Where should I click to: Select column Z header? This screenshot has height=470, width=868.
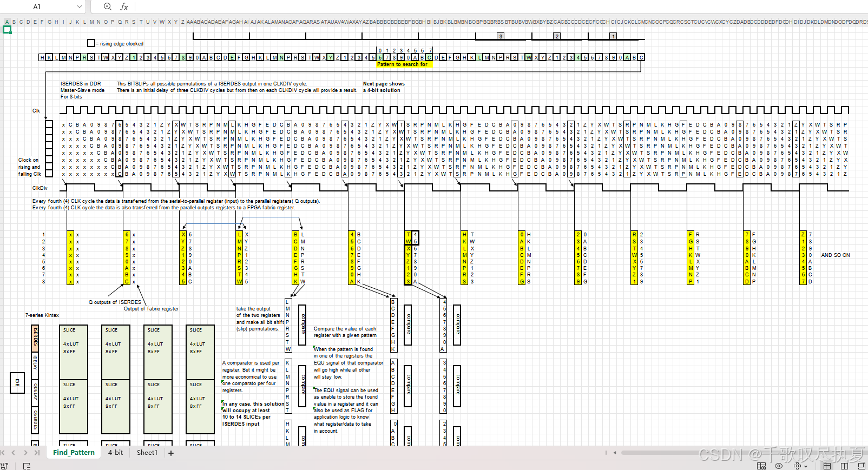(x=183, y=22)
